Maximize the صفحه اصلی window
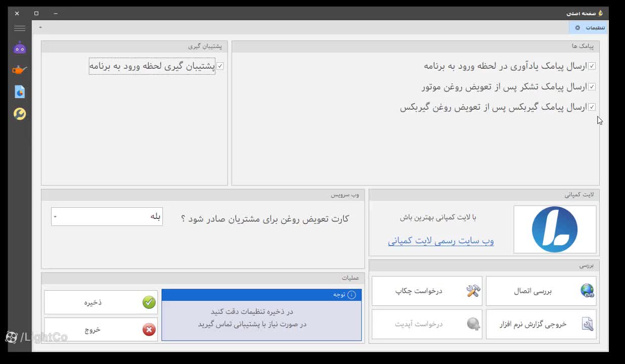625x364 pixels. 36,13
